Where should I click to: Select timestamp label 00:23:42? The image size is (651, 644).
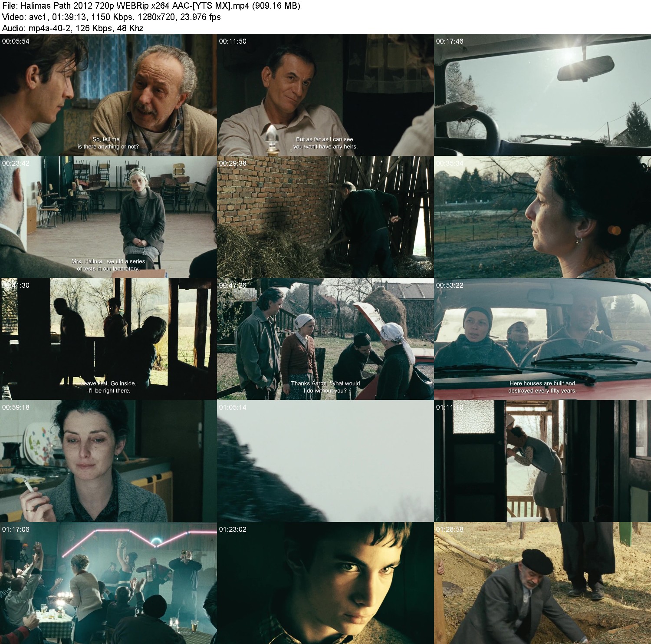tap(16, 163)
